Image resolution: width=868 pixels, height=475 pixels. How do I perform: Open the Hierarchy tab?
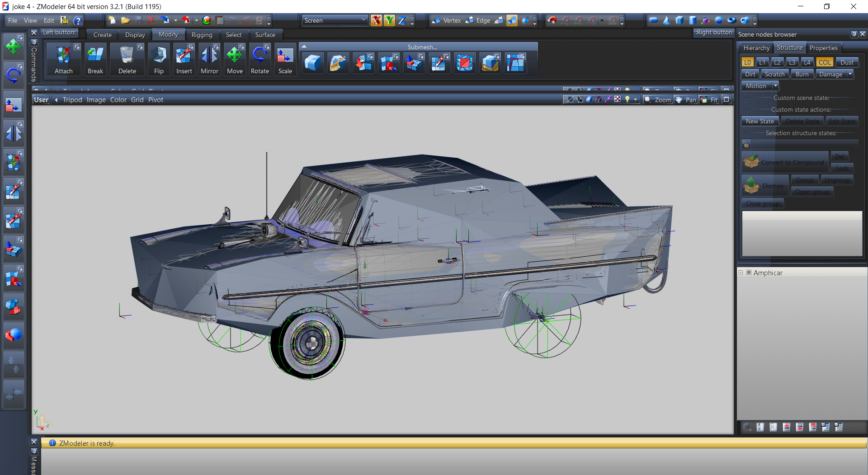756,48
